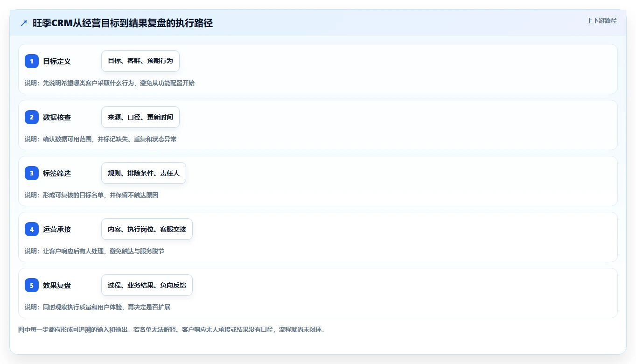The height and width of the screenshot is (364, 636).
Task: Click the 目标定义 step title
Action: pos(57,61)
